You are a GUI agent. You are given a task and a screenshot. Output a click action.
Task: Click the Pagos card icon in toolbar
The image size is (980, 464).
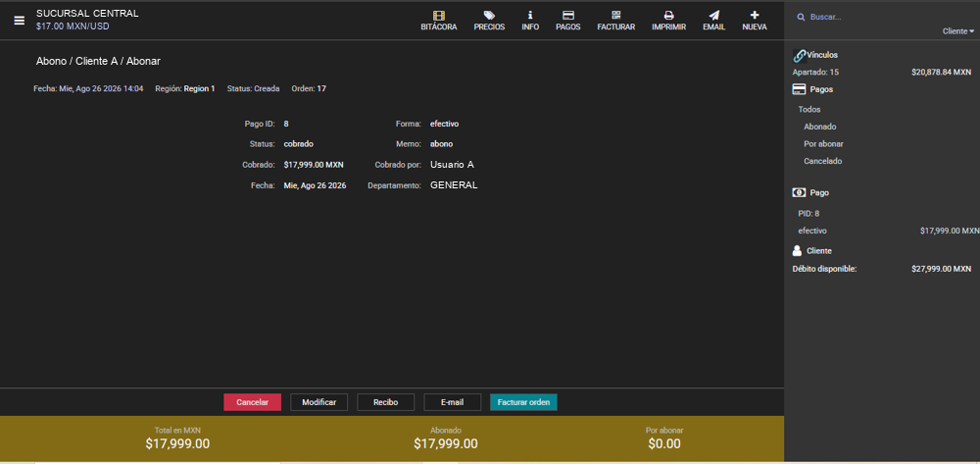click(x=568, y=16)
